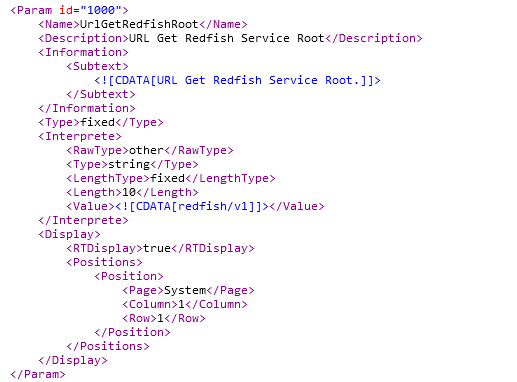Click the Page value "System"
This screenshot has width=517, height=382.
coord(185,290)
